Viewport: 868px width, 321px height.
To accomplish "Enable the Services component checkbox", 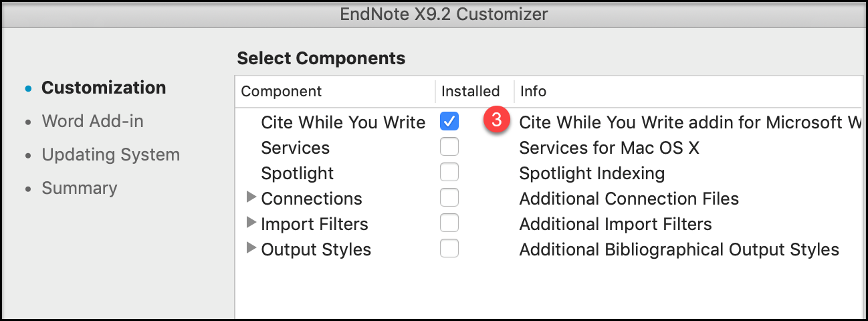I will [x=449, y=147].
